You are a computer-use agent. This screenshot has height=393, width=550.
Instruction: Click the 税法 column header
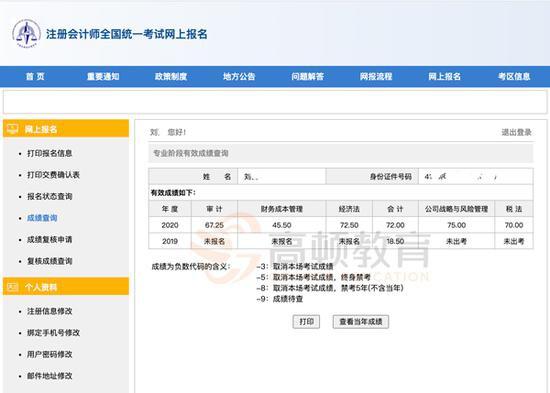[514, 209]
